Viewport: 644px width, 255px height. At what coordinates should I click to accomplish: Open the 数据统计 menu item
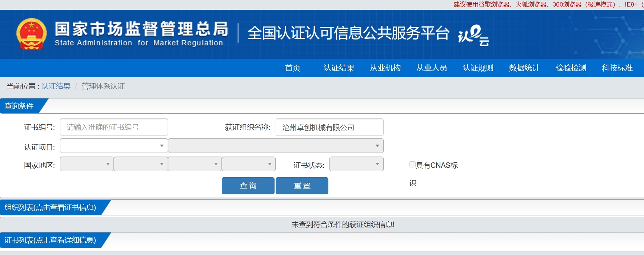tap(524, 68)
